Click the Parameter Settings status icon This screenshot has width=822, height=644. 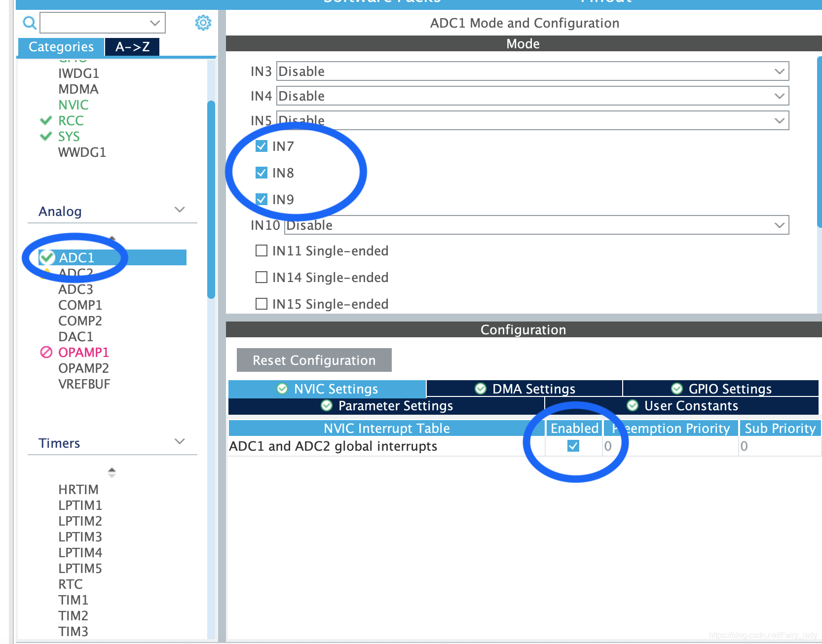(x=327, y=405)
